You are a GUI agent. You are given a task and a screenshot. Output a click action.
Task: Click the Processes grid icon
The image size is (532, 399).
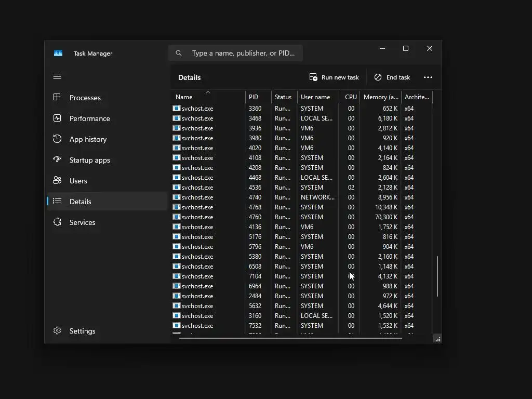(x=57, y=97)
